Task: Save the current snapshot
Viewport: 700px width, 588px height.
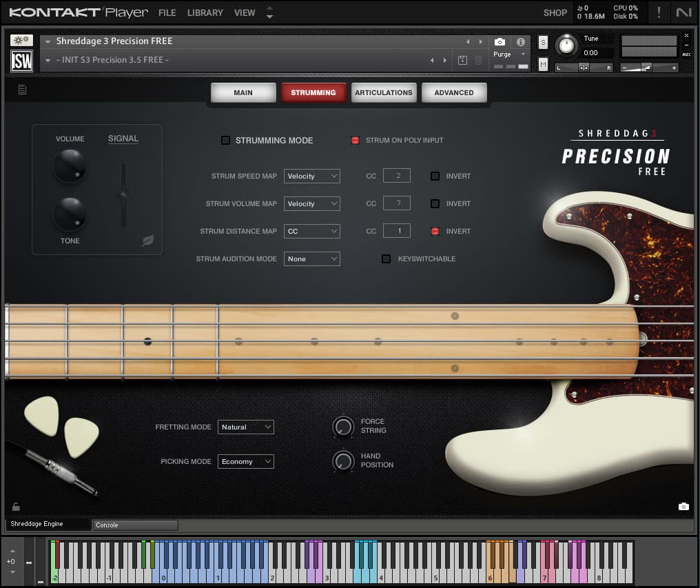Action: [x=462, y=60]
